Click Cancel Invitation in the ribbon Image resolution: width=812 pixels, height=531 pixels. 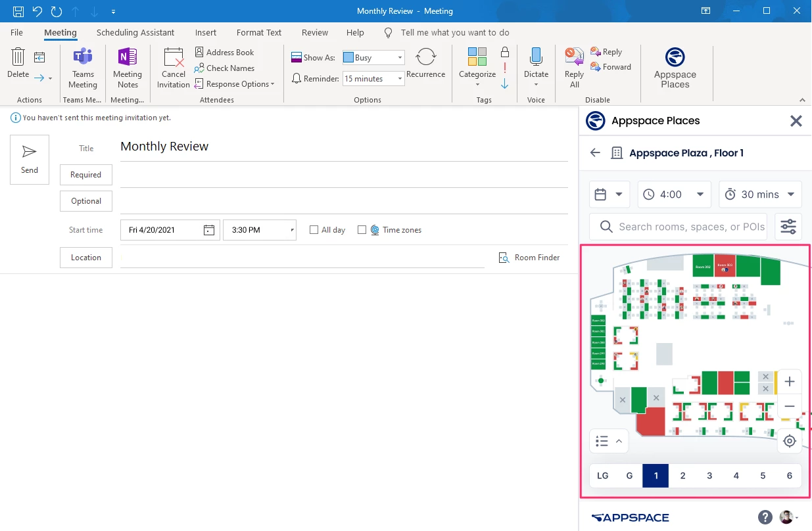pos(174,68)
